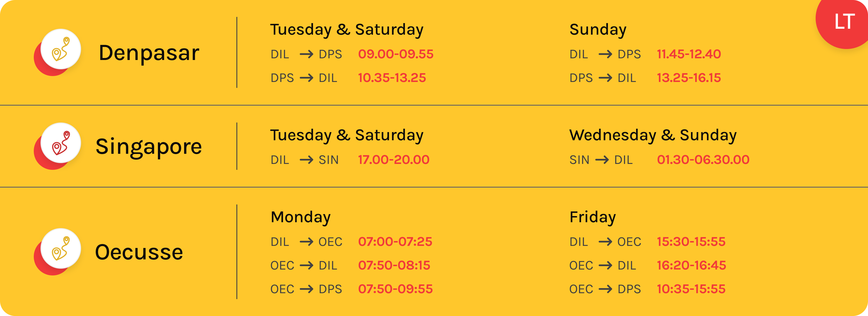Select the Singapore destination name
The image size is (868, 316).
[x=149, y=147]
